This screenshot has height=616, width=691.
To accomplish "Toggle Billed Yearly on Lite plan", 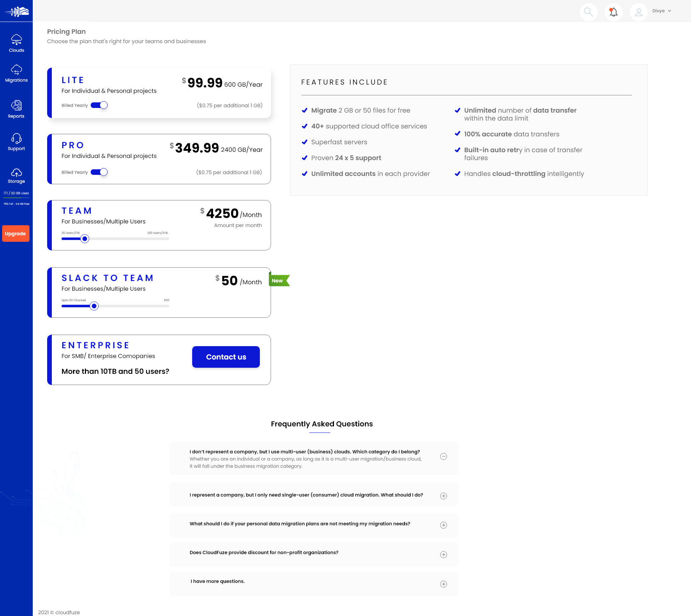I will coord(99,105).
